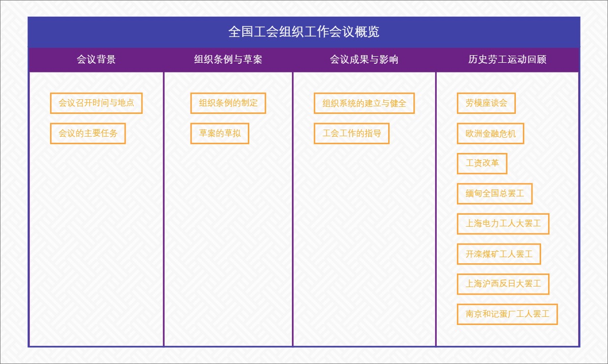Select the 缅甸全国总罢工 node
The height and width of the screenshot is (364, 608).
pos(495,194)
